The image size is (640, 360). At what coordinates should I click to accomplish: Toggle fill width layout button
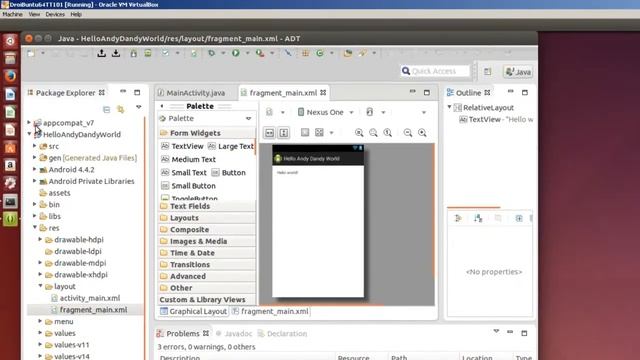(269, 133)
